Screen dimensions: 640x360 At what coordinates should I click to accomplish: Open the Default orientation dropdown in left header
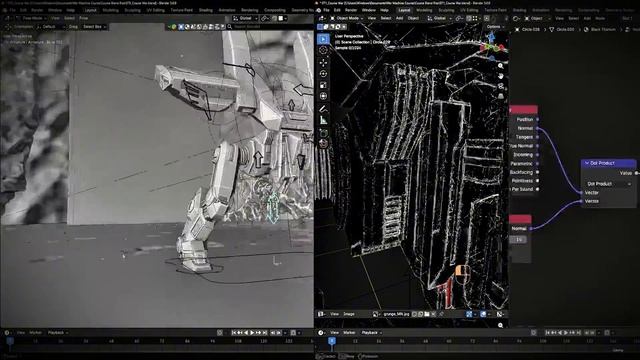tap(51, 27)
